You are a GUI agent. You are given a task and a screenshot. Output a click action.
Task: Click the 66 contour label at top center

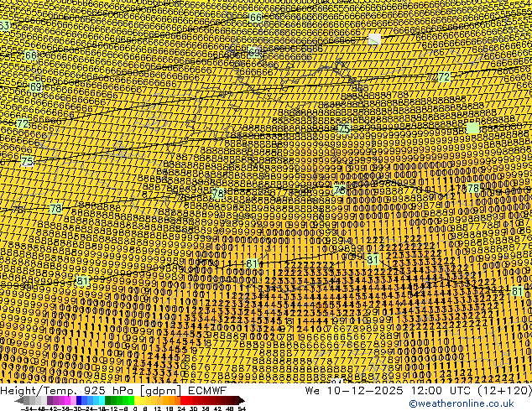tap(255, 18)
